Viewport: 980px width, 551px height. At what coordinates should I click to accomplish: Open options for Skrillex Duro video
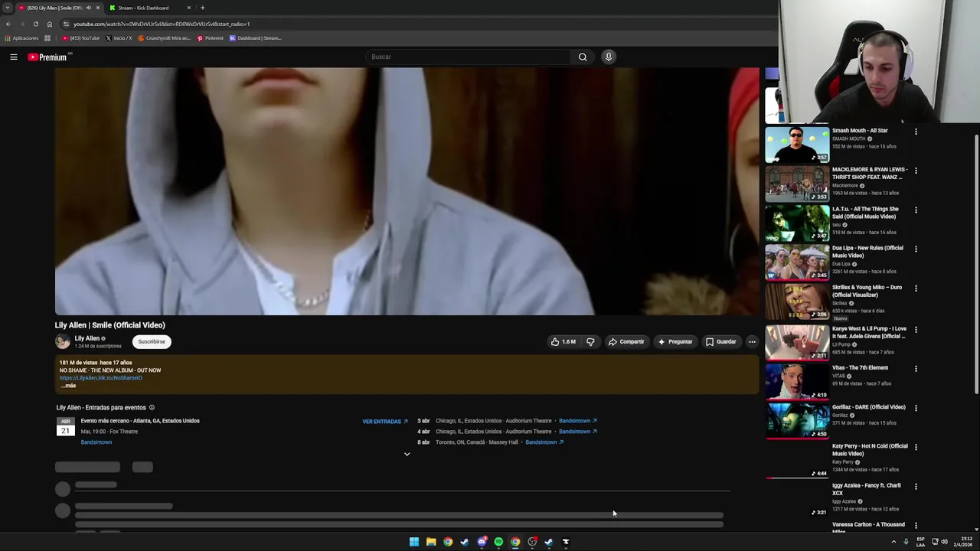click(x=916, y=289)
